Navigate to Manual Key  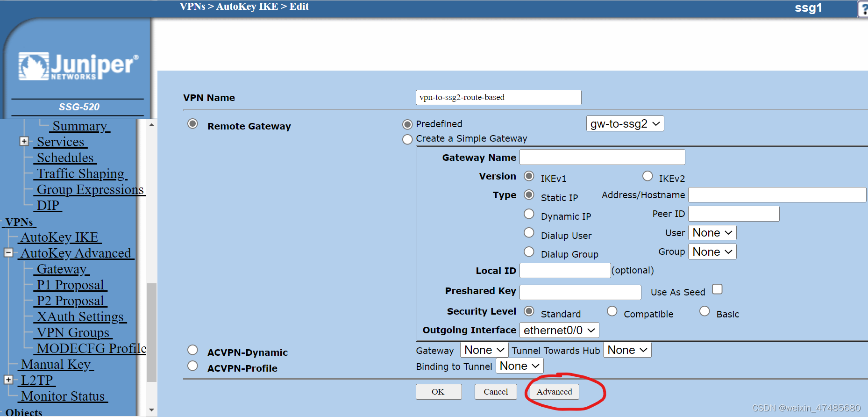coord(57,365)
